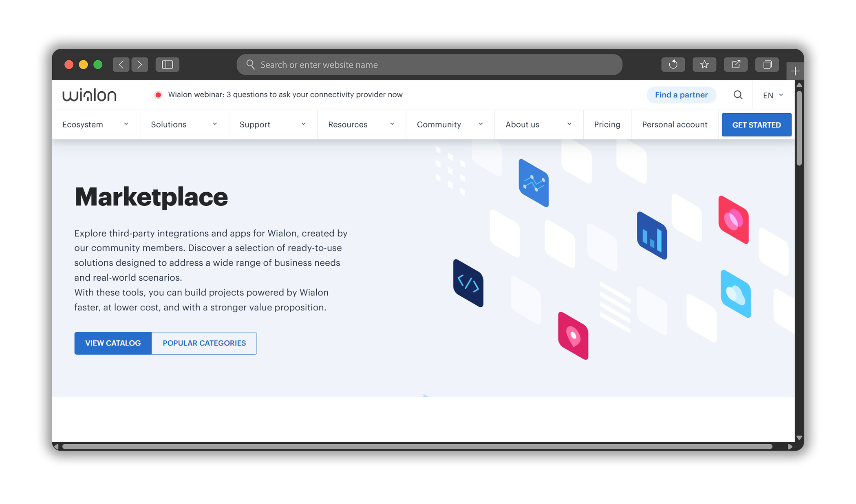Bookmark the page with the star icon
856x504 pixels.
(x=704, y=64)
